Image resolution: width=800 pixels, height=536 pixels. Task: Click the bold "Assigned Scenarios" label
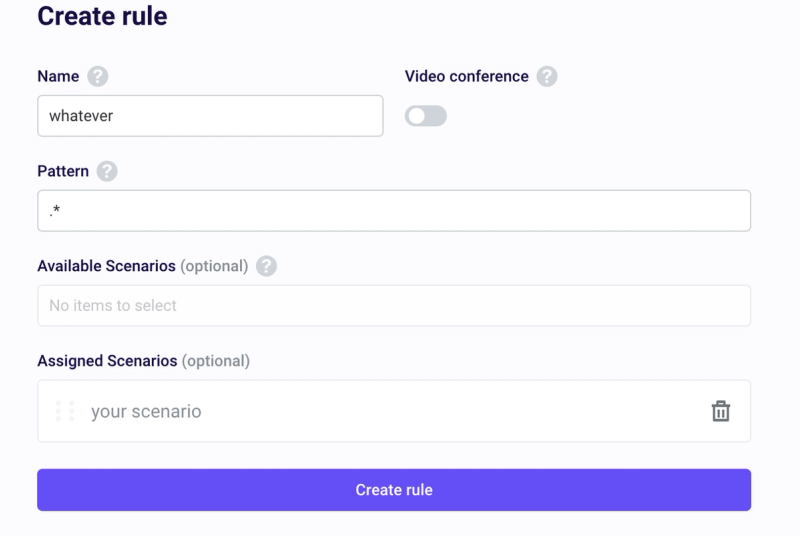click(107, 360)
